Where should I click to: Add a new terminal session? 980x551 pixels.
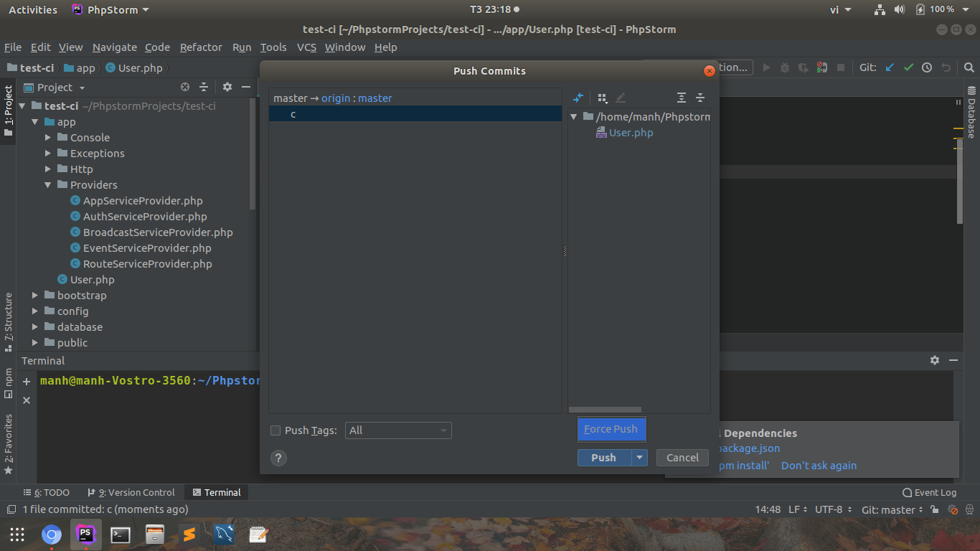pyautogui.click(x=27, y=382)
